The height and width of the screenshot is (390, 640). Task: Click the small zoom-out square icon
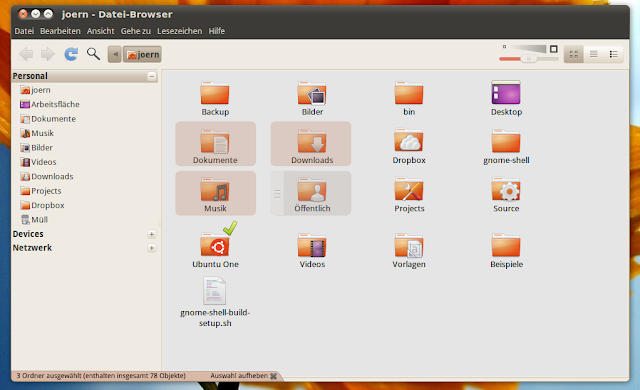(504, 47)
